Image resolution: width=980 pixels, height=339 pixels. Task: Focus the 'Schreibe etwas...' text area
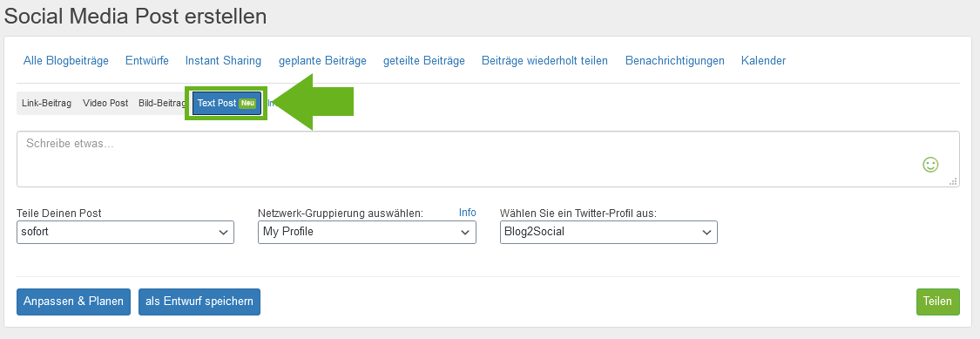point(488,159)
